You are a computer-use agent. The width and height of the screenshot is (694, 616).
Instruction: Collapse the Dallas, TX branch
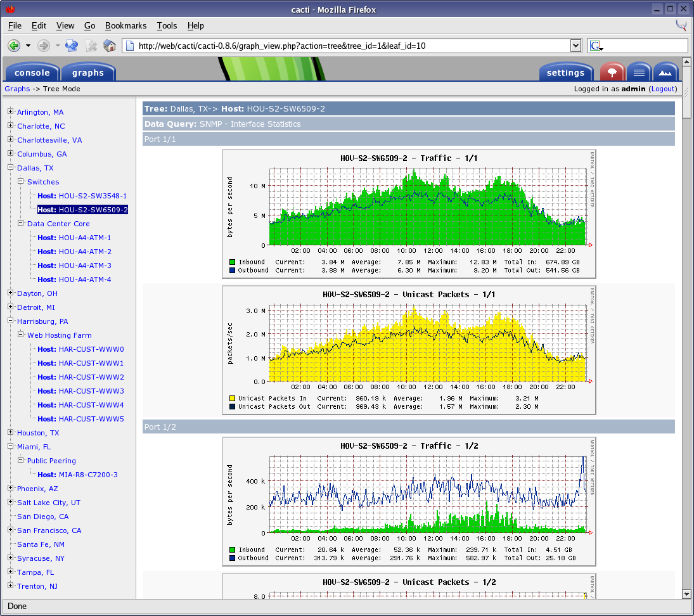click(9, 168)
